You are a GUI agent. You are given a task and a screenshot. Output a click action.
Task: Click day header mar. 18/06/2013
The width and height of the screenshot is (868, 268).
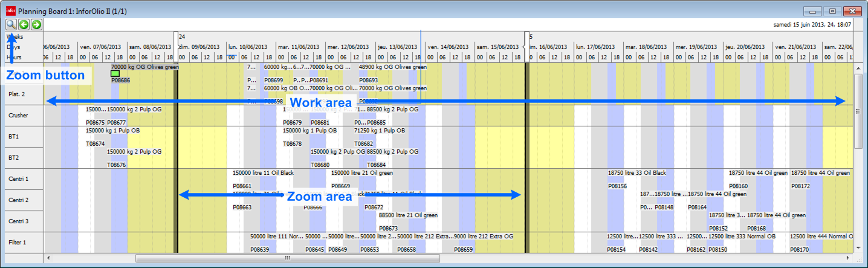point(649,47)
